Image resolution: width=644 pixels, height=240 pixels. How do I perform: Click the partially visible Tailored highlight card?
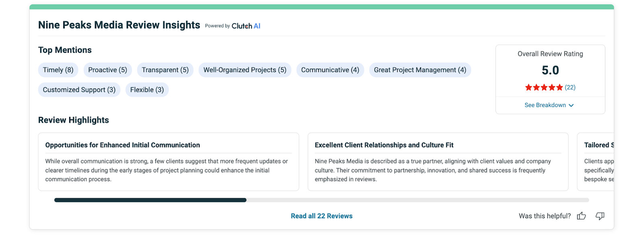596,162
